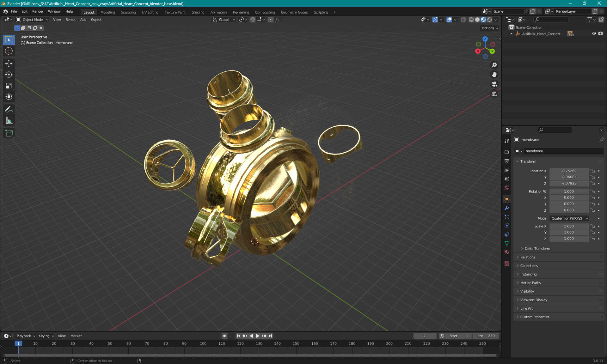Viewport: 607px width, 364px height.
Task: Switch to the Shading workspace tab
Action: point(198,12)
